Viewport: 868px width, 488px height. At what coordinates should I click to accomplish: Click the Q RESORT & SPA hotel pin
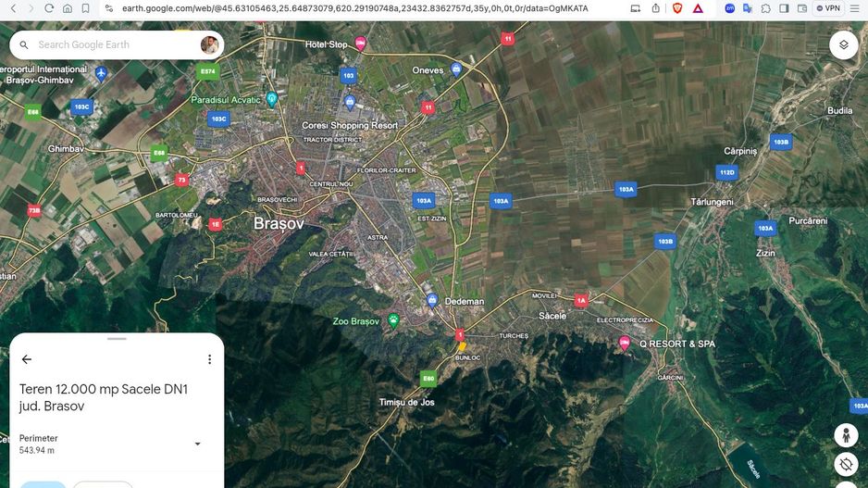[625, 343]
